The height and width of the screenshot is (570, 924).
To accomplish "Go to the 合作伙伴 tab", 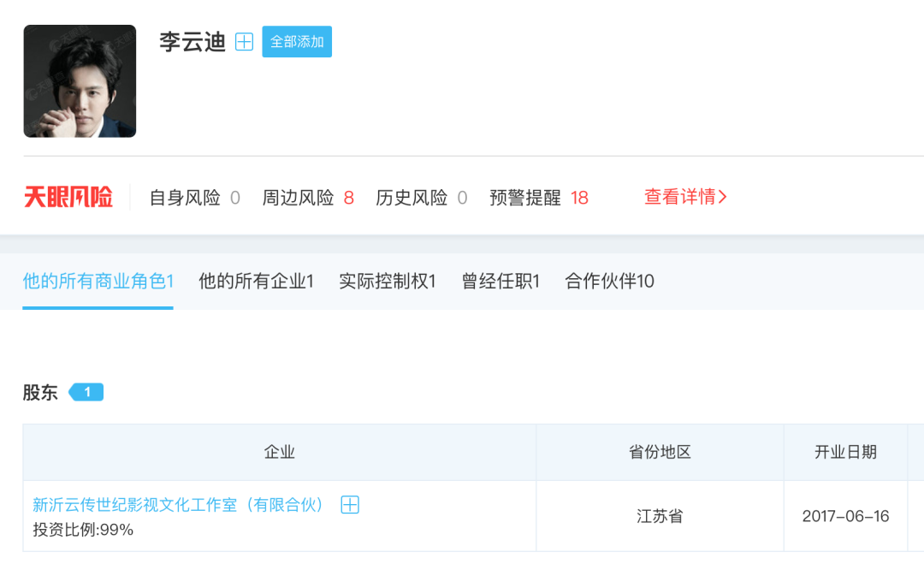I will click(609, 281).
